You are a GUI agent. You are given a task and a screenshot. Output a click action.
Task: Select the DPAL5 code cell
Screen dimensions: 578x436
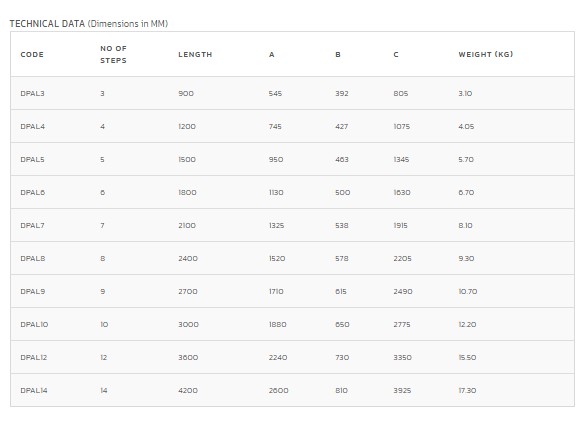[32, 160]
